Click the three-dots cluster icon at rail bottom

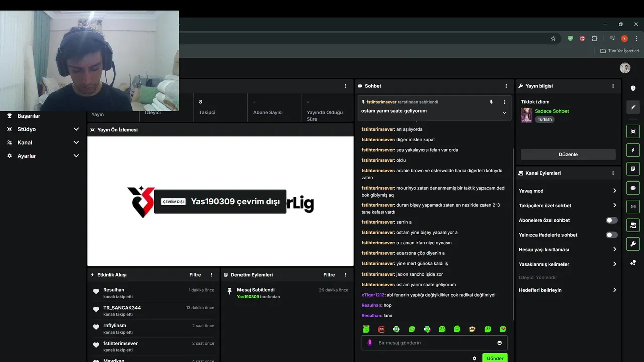(633, 262)
